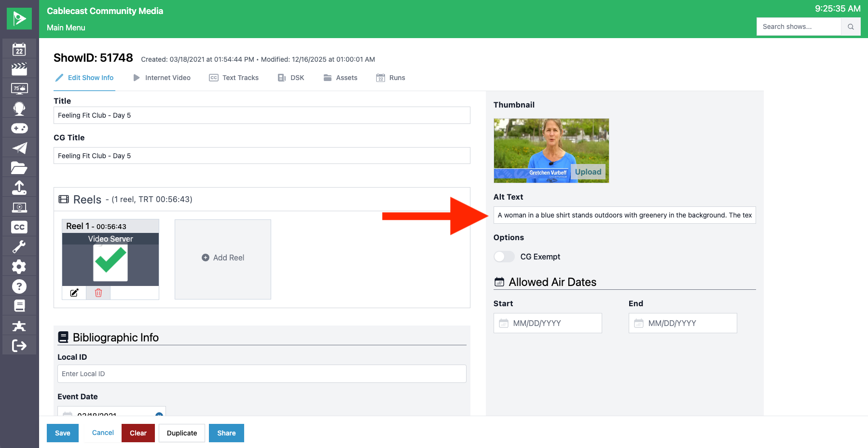Open the Assets tab
The height and width of the screenshot is (448, 868).
click(x=340, y=78)
